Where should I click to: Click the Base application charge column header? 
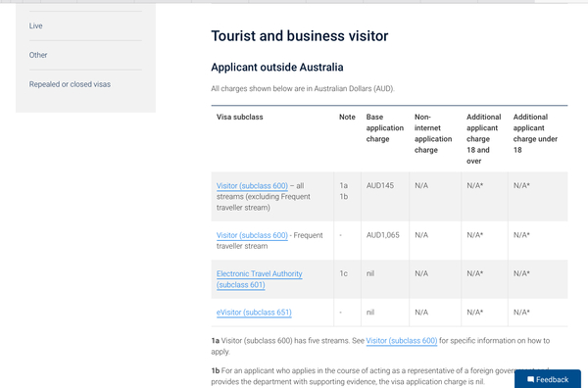coord(385,127)
